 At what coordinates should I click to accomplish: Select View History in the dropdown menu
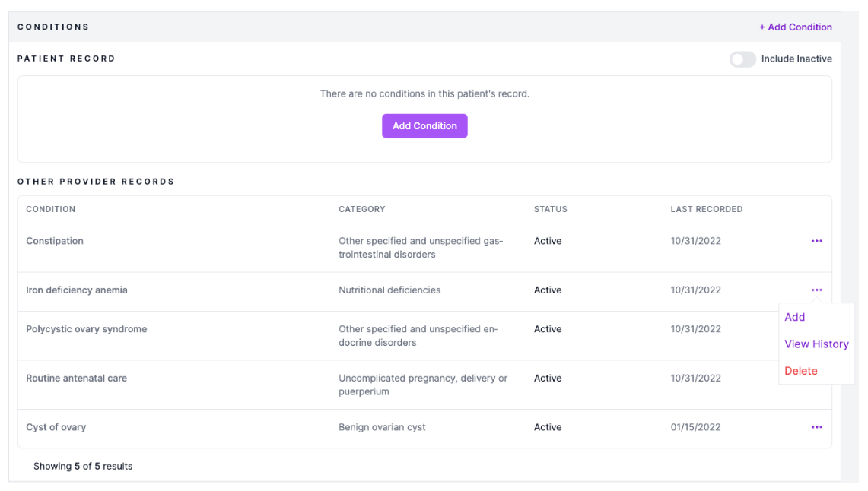[816, 344]
